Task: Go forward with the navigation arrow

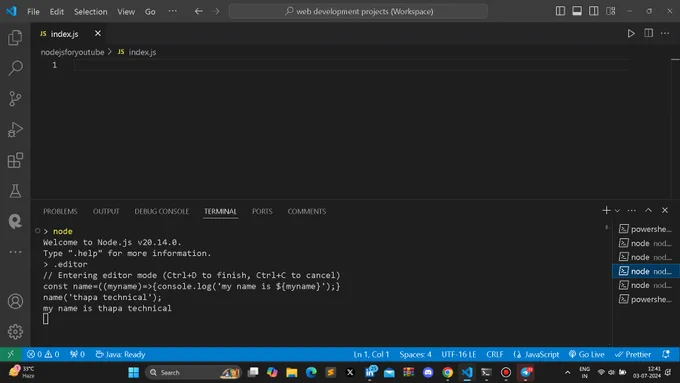Action: [x=216, y=11]
